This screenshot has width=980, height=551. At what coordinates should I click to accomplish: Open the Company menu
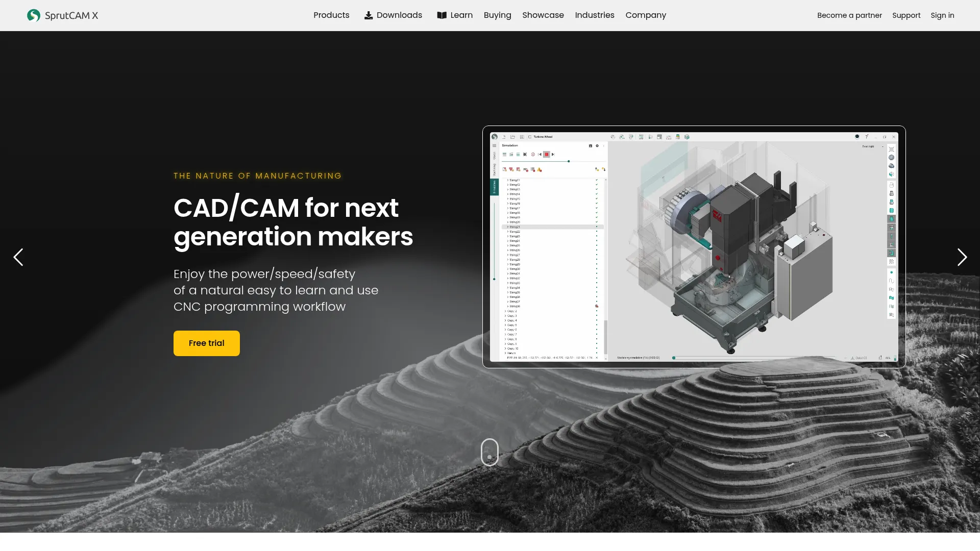tap(646, 15)
